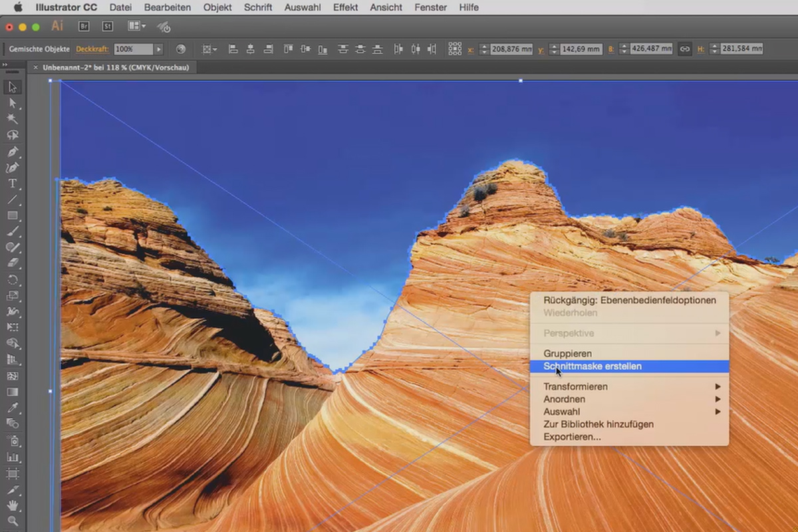798x532 pixels.
Task: Choose the Eyedropper tool
Action: click(x=12, y=408)
